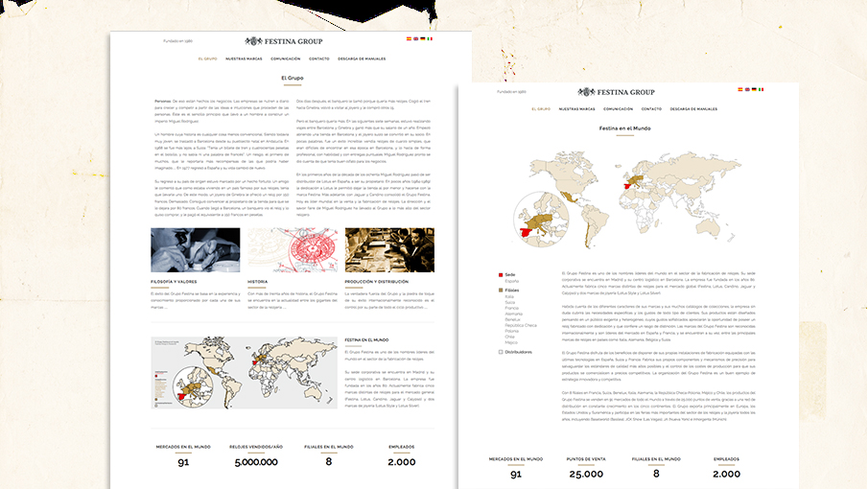Screen dimensions: 868x489
Task: Click Historia heading link
Action: pyautogui.click(x=257, y=282)
